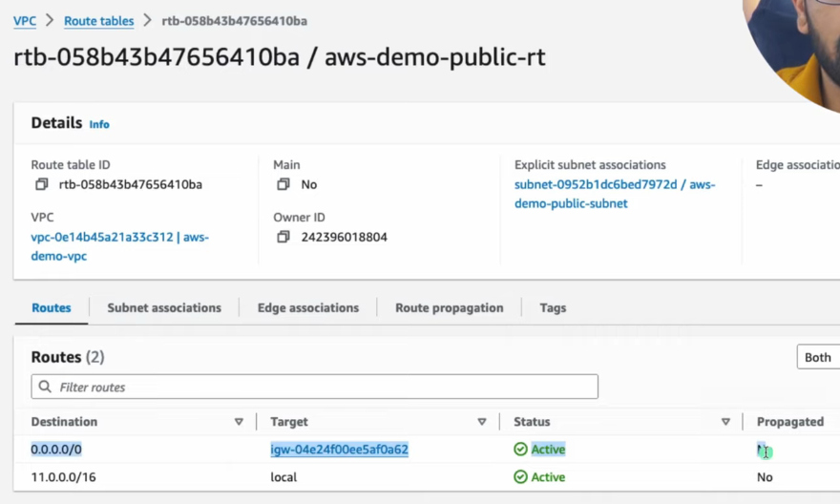Select the Route propagation tab
Image resolution: width=840 pixels, height=504 pixels.
449,307
